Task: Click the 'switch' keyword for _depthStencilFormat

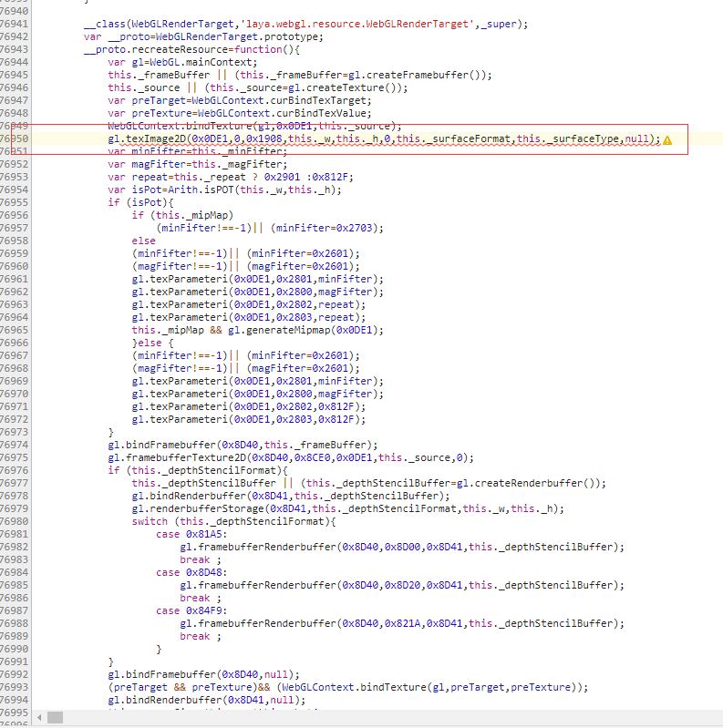Action: tap(150, 521)
